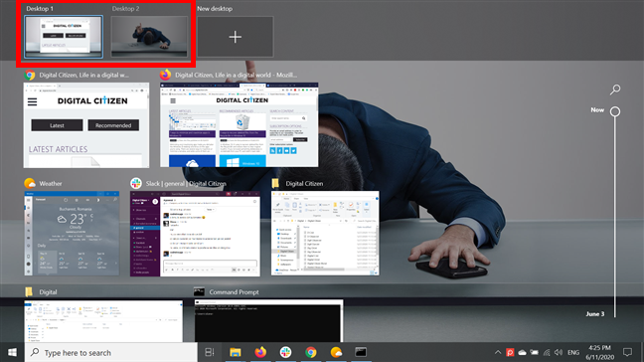The image size is (644, 362).
Task: Open Weather from the taskbar
Action: tap(336, 352)
